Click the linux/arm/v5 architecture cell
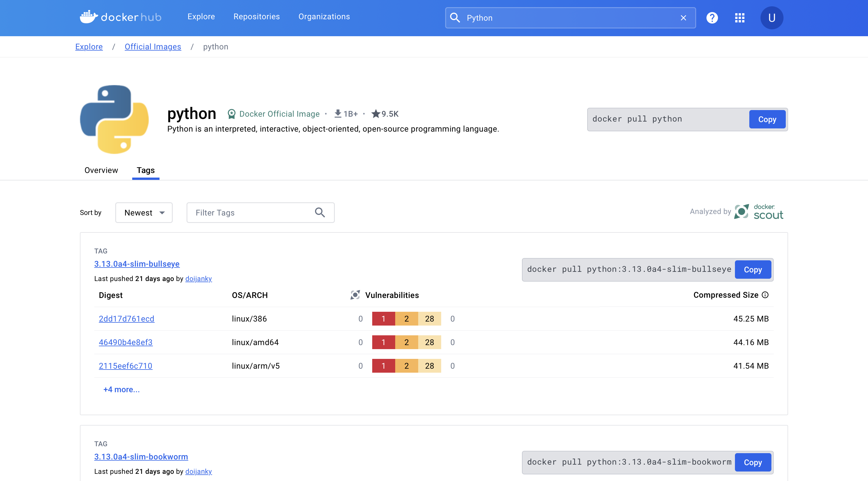This screenshot has height=481, width=868. tap(256, 366)
